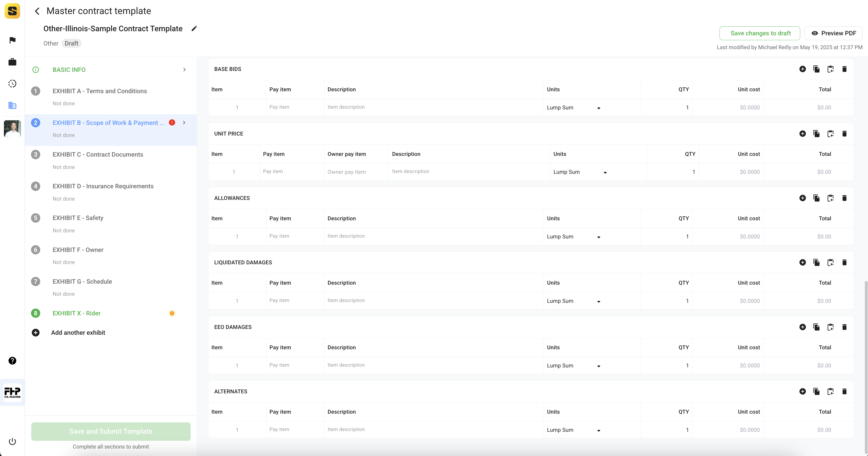This screenshot has height=456, width=868.
Task: Delete the ALTERNATES table
Action: click(x=845, y=391)
